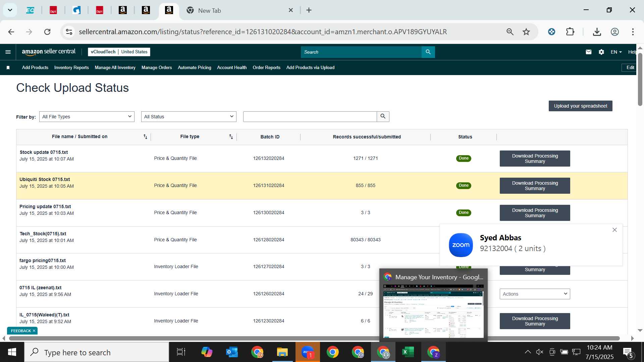Click the Seller Central search magnifier button
Image resolution: width=644 pixels, height=362 pixels.
pos(428,52)
